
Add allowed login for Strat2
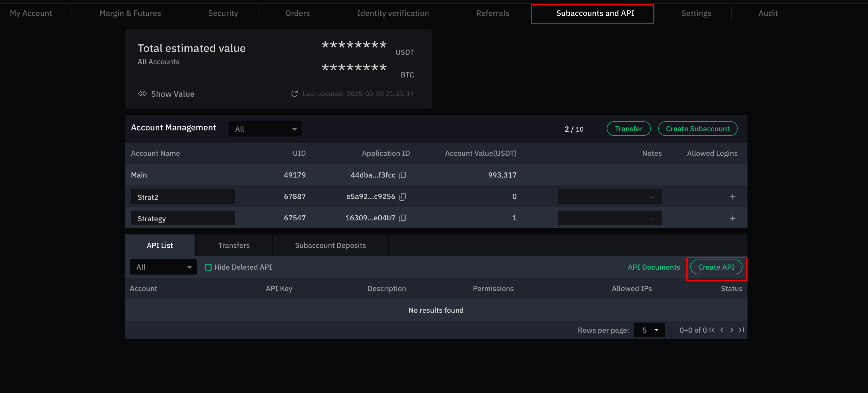pyautogui.click(x=733, y=197)
